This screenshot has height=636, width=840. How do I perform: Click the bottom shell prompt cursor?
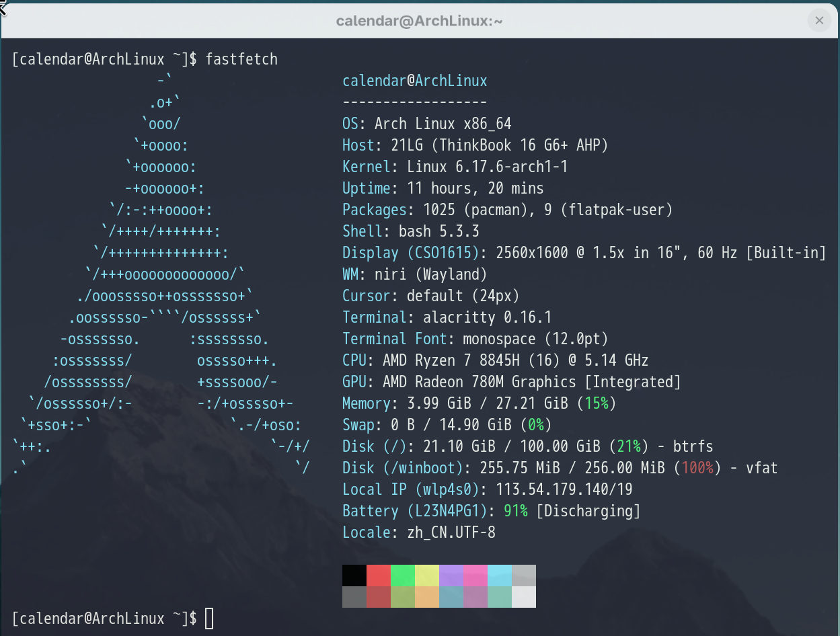pyautogui.click(x=209, y=619)
